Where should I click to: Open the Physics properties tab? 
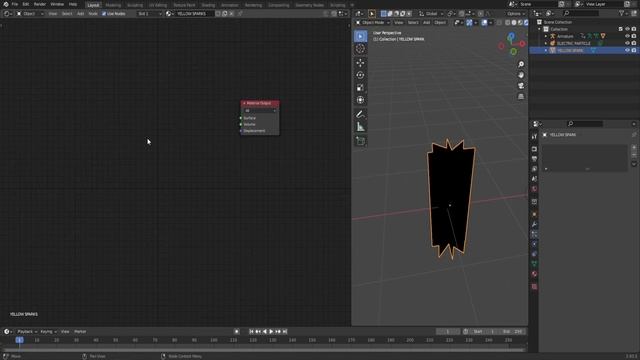point(534,244)
